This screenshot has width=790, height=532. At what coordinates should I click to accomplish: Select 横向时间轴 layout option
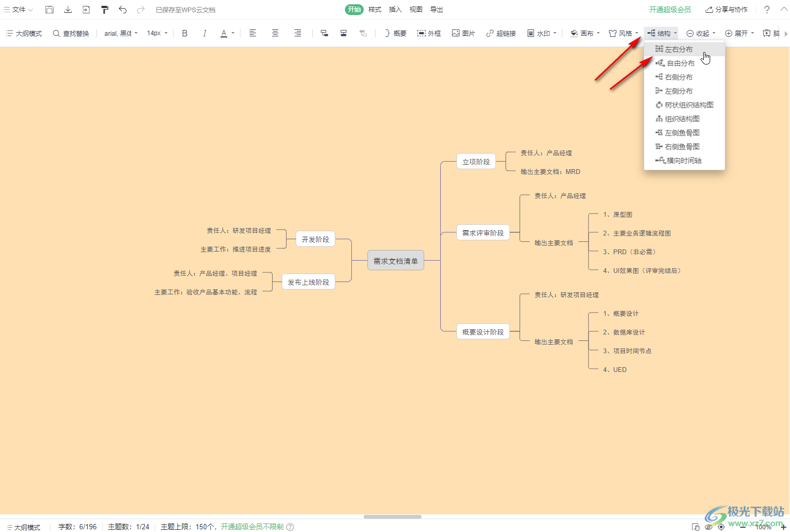tap(684, 161)
